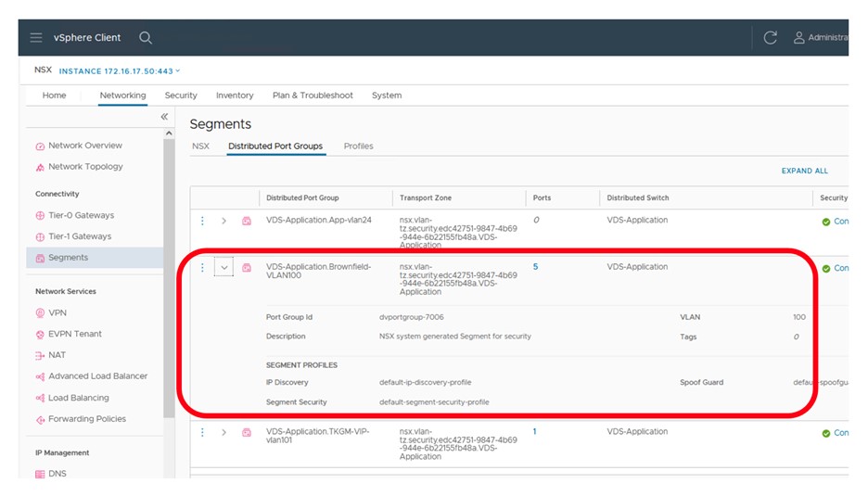This screenshot has height=496, width=868.
Task: Open ports count link for Brownfield-VLAN100
Action: pos(535,267)
